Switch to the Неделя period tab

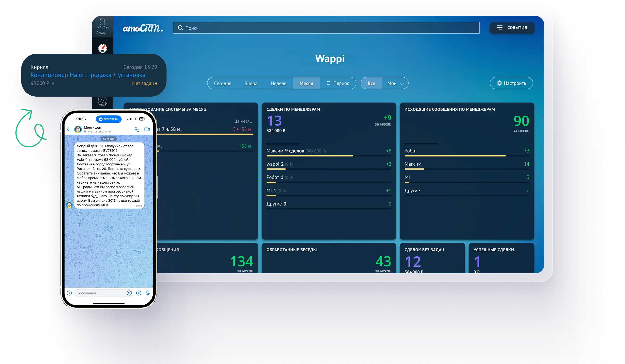click(x=278, y=83)
